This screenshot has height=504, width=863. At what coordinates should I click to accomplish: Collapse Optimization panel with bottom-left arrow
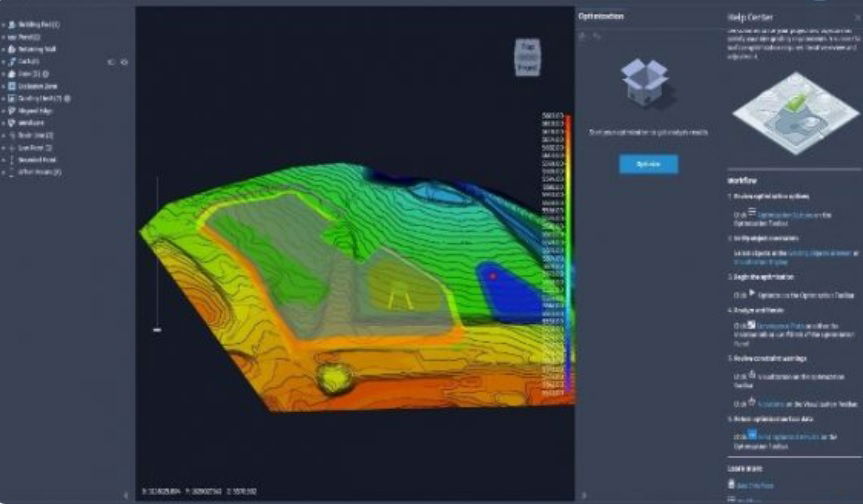[x=584, y=495]
